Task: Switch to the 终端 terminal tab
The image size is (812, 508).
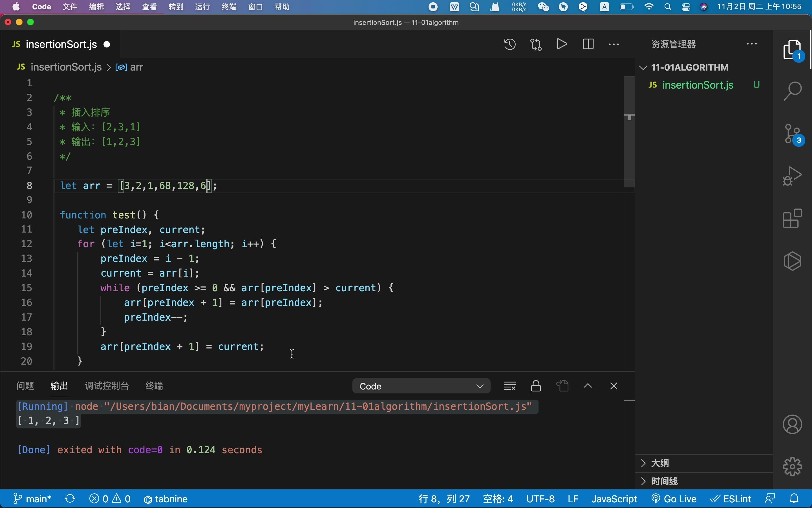Action: click(x=154, y=386)
